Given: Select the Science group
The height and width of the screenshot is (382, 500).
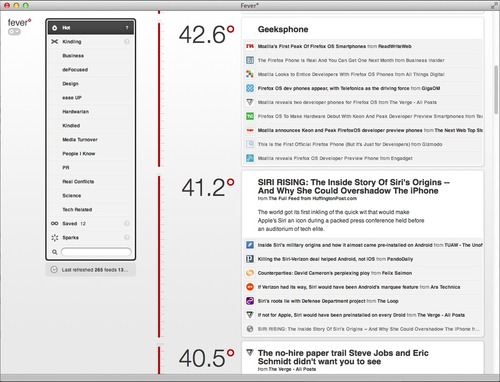Looking at the screenshot, I should [x=91, y=196].
